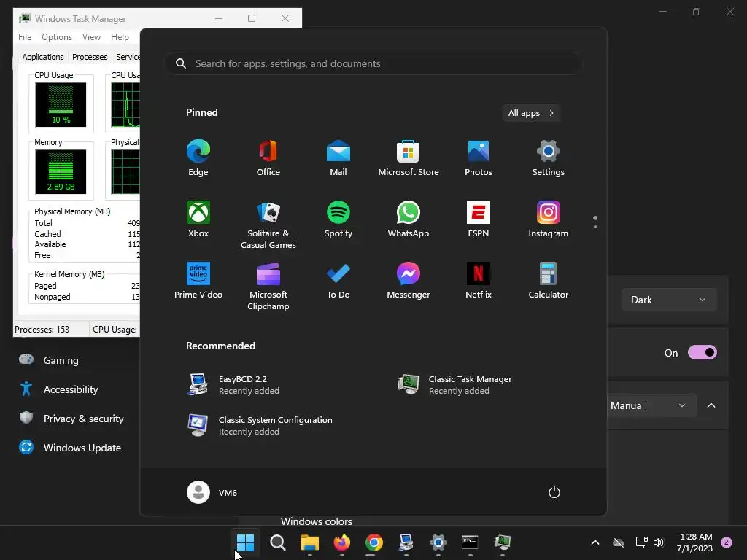Open the Mail app icon
Image resolution: width=747 pixels, height=560 pixels.
coord(338,158)
